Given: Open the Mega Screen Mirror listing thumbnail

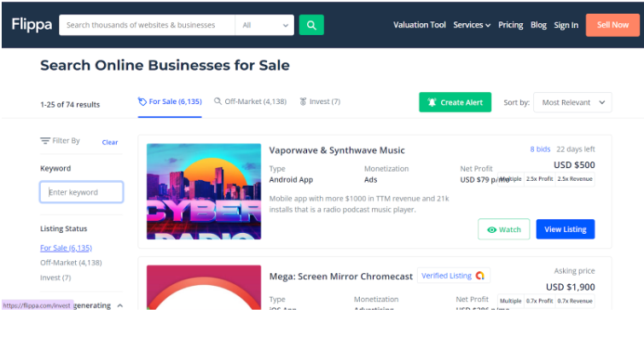Looking at the screenshot, I should click(x=204, y=288).
